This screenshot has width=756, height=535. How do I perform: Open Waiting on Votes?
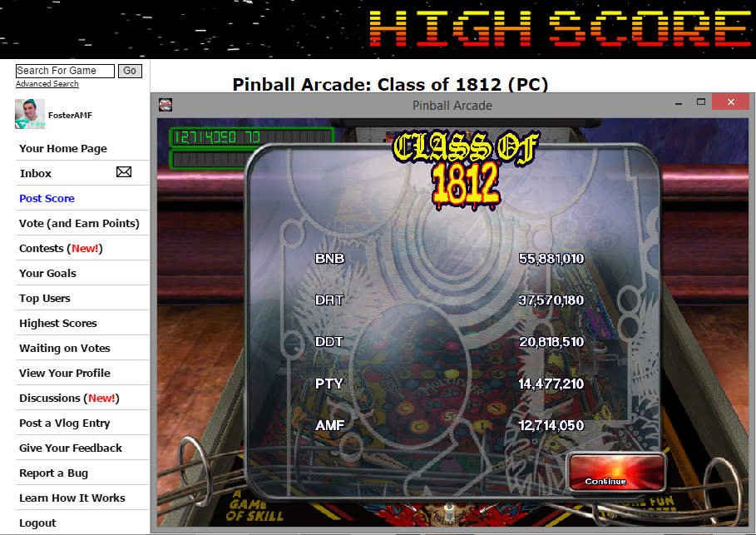click(65, 348)
